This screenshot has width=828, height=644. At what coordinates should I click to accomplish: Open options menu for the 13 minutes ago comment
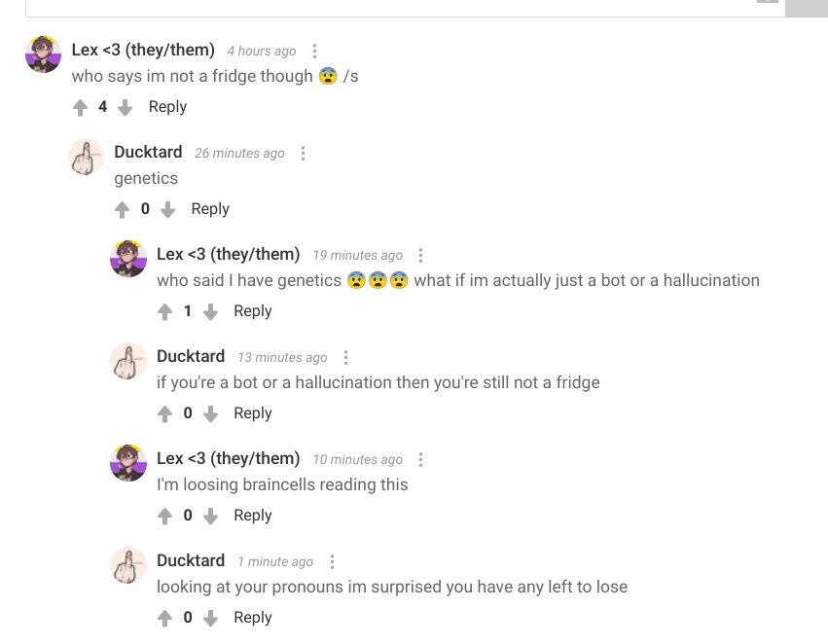click(345, 357)
